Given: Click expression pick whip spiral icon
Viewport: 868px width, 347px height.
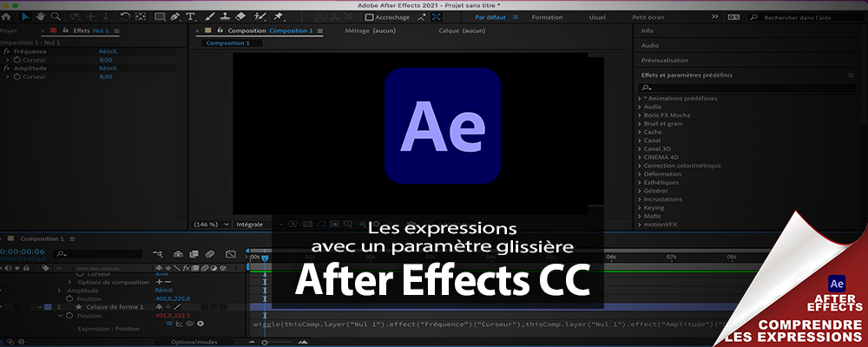Looking at the screenshot, I should [x=190, y=324].
